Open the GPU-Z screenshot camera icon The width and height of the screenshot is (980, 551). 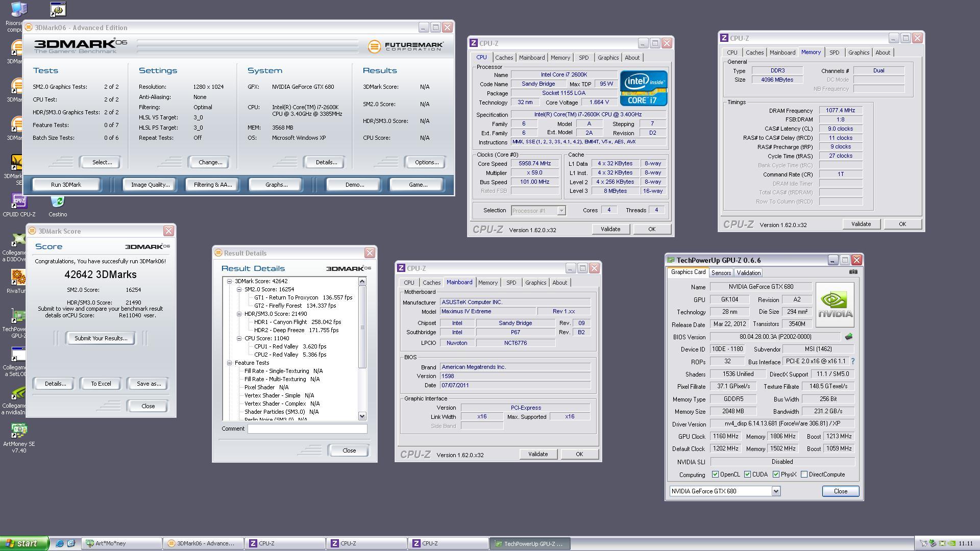pos(853,272)
